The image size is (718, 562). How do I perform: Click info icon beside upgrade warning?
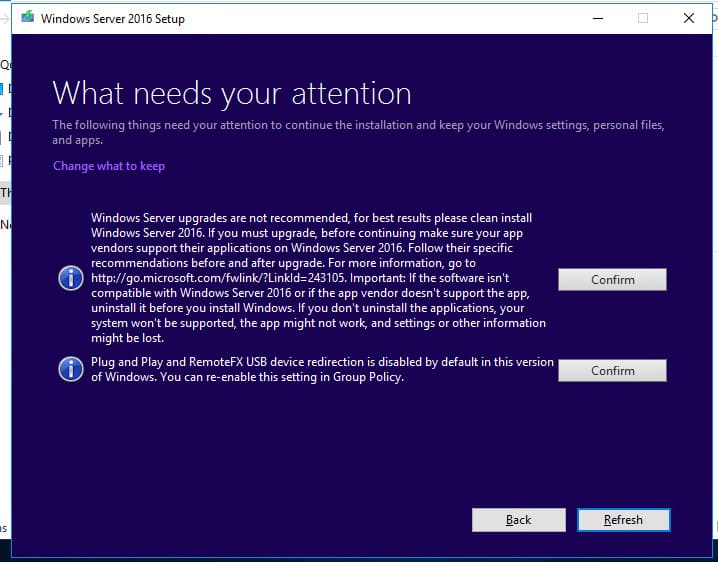tap(71, 278)
